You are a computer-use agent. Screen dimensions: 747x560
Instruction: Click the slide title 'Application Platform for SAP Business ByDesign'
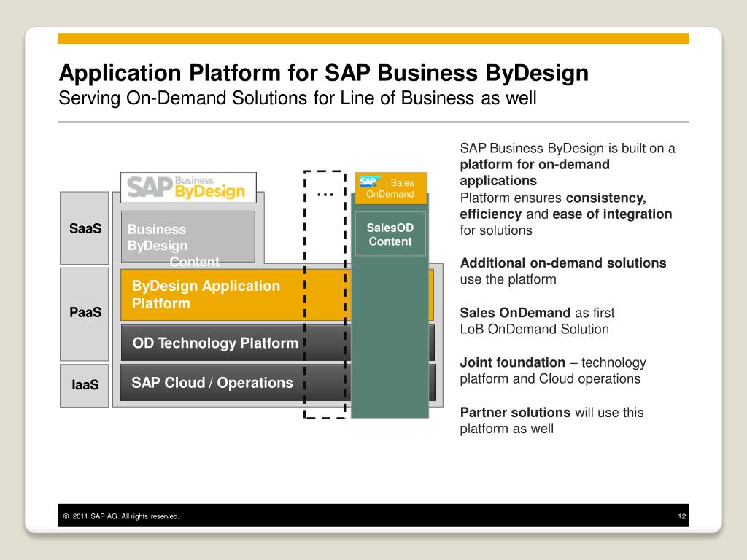(323, 73)
